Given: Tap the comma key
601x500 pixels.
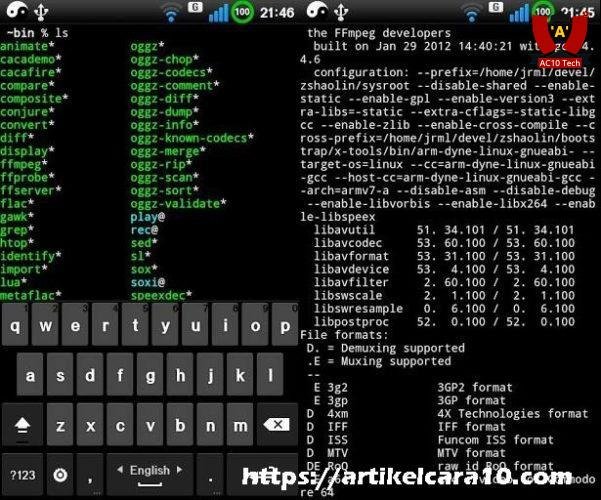Looking at the screenshot, I should click(x=90, y=475).
